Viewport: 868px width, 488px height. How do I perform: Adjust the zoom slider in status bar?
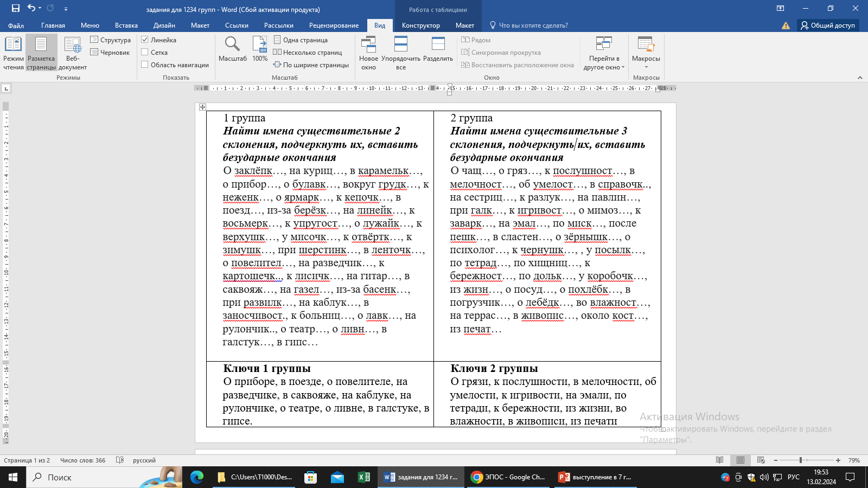[x=801, y=460]
